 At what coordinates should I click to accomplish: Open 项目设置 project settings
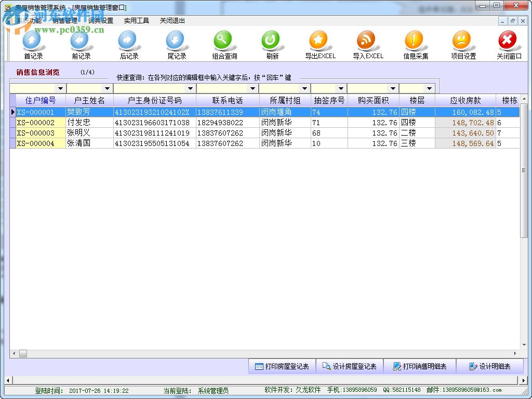[x=463, y=45]
